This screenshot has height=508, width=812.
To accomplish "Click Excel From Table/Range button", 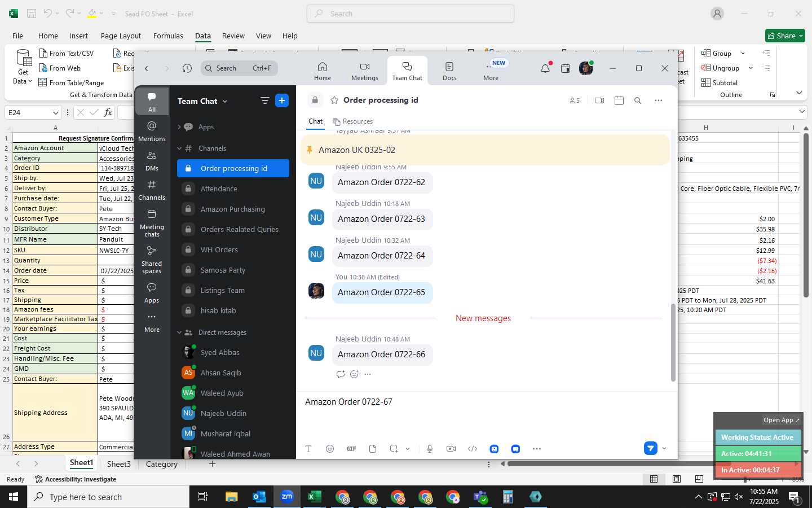I will [71, 82].
